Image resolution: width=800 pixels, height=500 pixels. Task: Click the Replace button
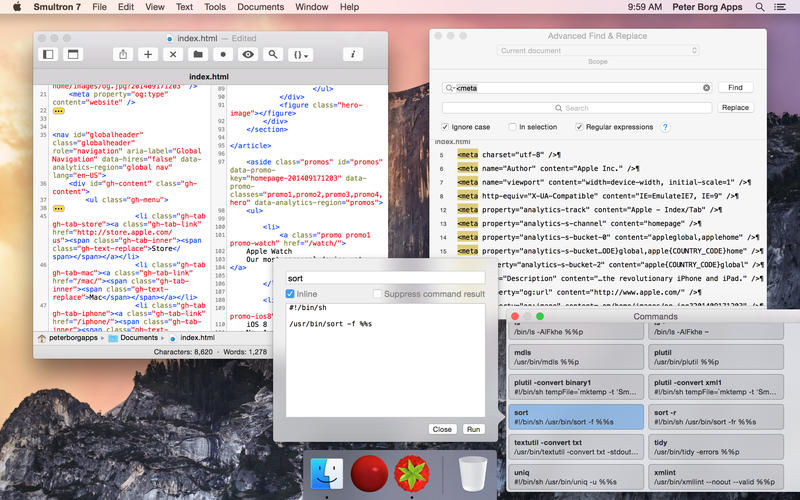click(735, 108)
